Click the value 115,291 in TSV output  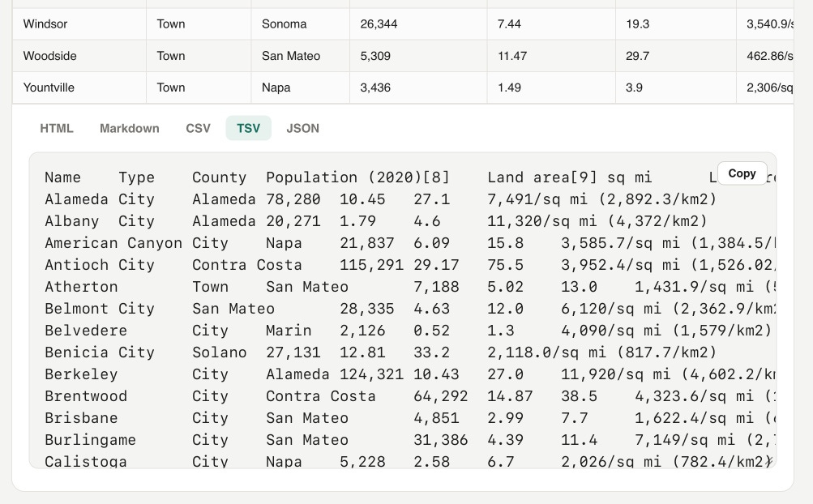click(x=372, y=265)
